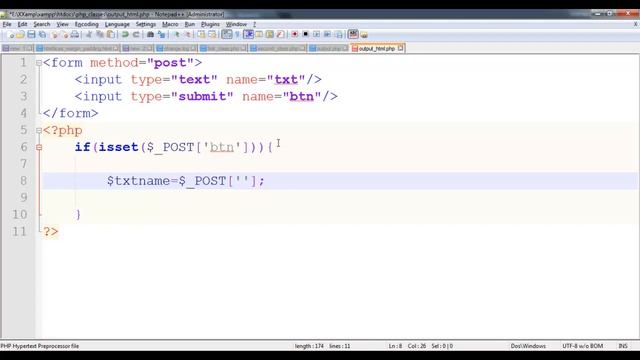Open the Edit menu

[22, 24]
